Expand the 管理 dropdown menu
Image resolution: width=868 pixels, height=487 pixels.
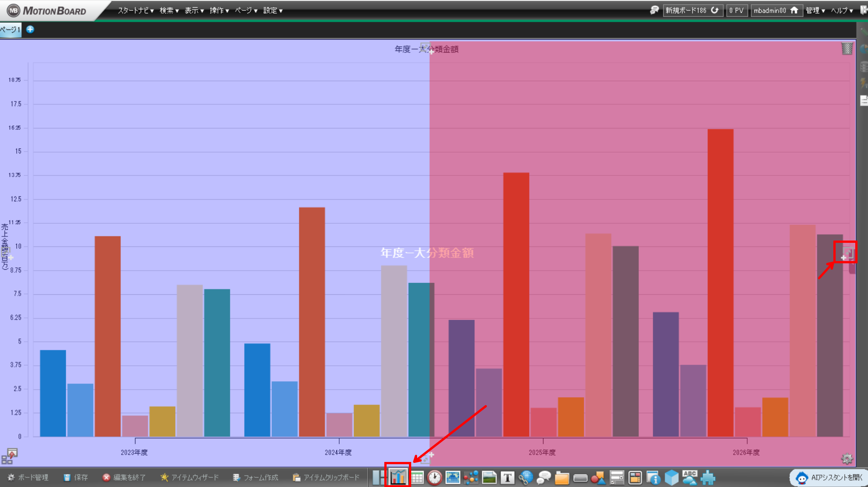[x=815, y=10]
